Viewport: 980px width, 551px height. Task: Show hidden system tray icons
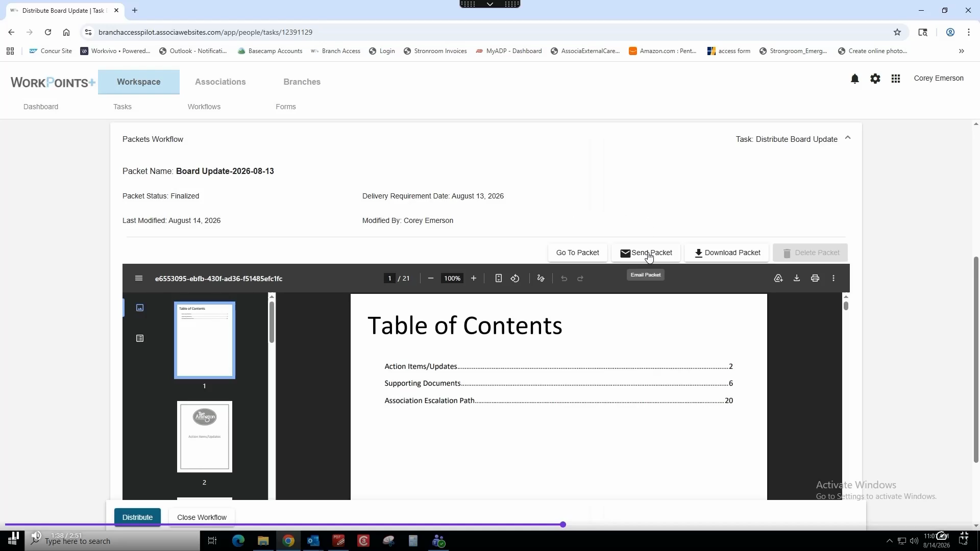[x=889, y=541]
